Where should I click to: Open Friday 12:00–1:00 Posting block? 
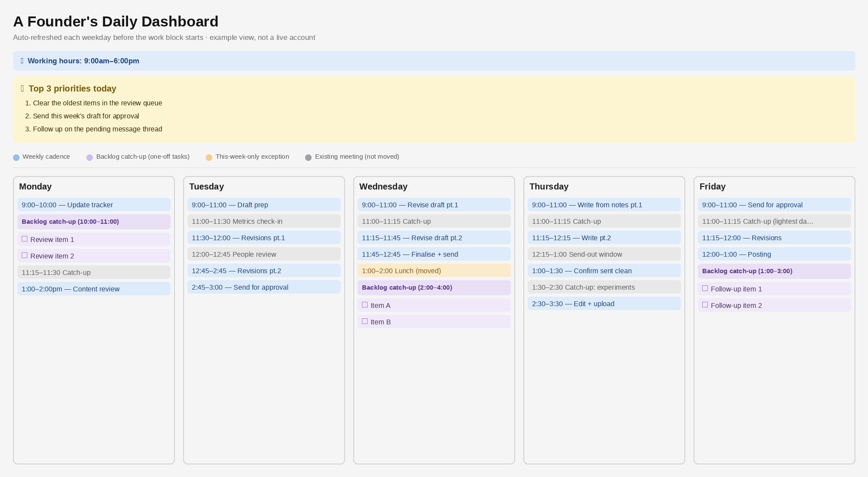pos(774,254)
